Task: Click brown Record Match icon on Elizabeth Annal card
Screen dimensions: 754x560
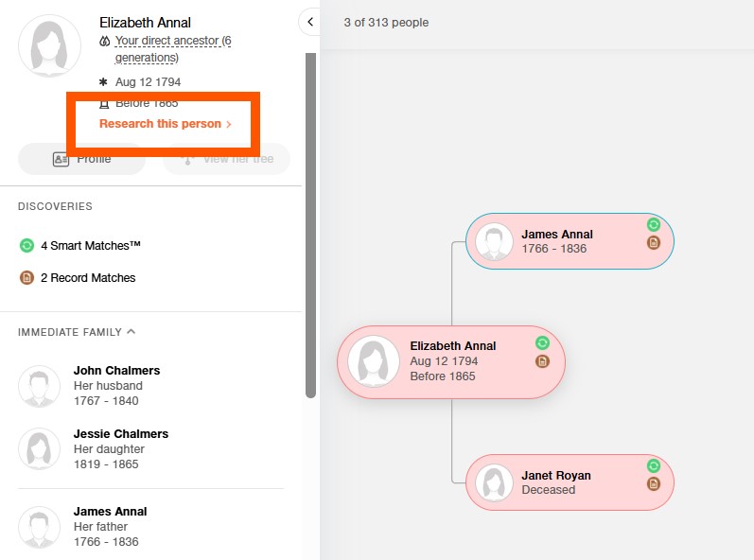Action: click(x=542, y=361)
